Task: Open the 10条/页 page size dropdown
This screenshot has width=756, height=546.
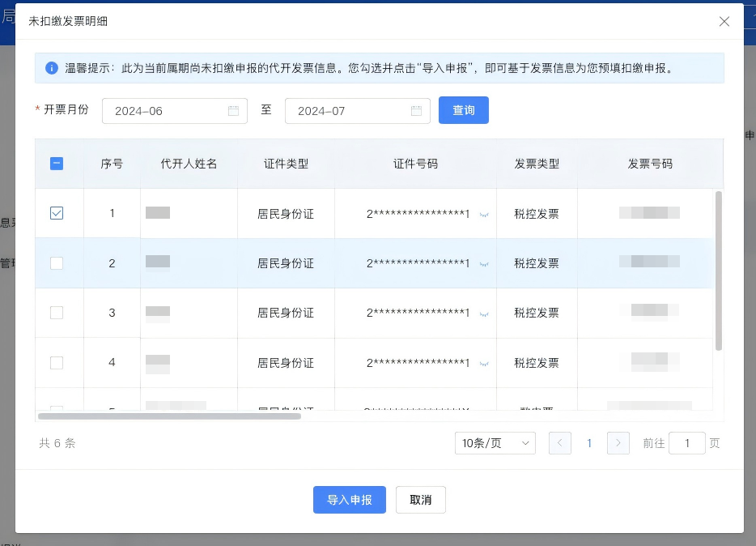Action: (495, 443)
